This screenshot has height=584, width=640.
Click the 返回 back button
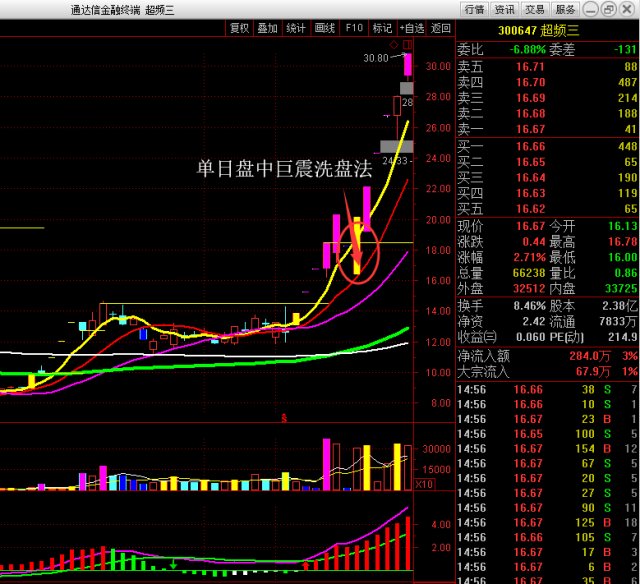pyautogui.click(x=441, y=28)
